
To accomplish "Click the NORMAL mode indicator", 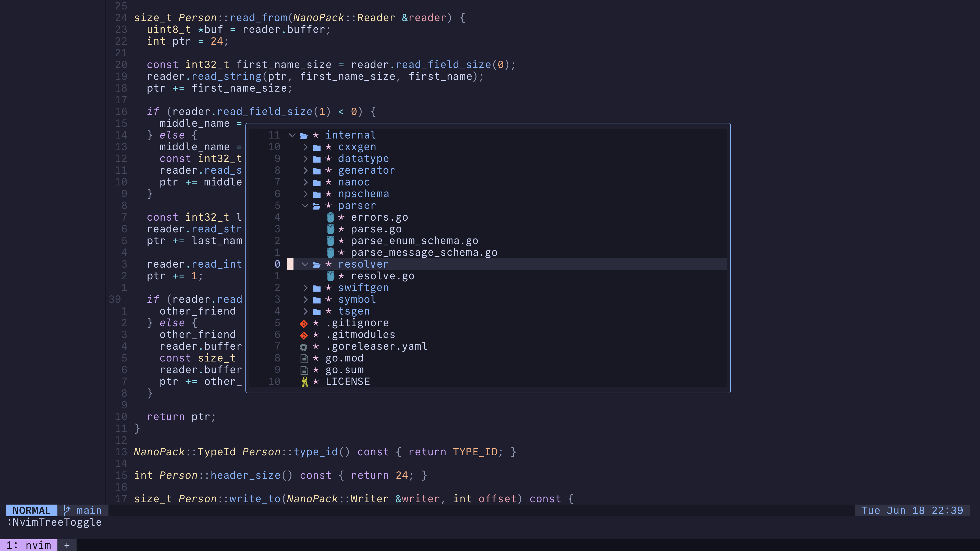I will (32, 510).
